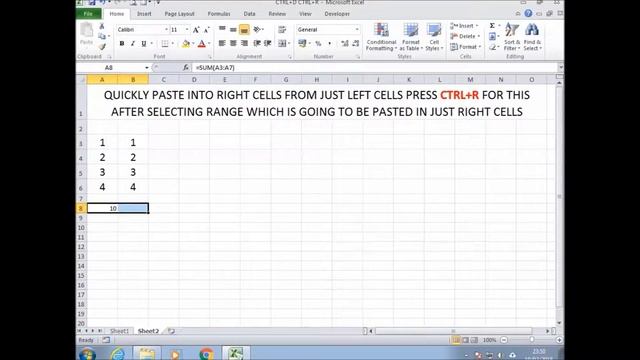Increase font size with Grow Font
640x360 pixels.
[196, 30]
